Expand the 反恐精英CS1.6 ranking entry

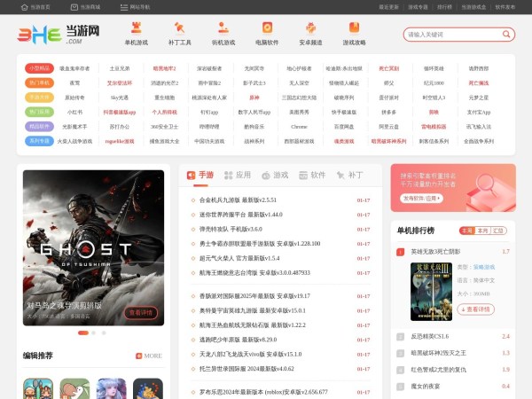click(429, 336)
